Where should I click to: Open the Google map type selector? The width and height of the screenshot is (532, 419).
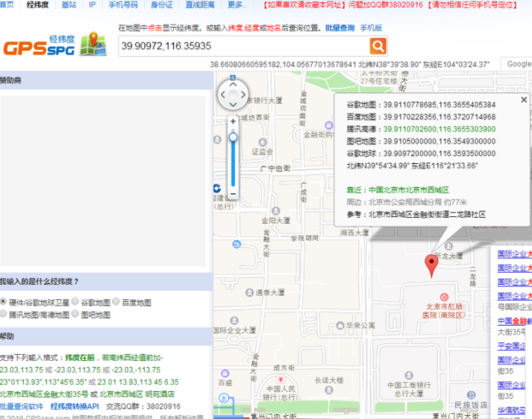coord(516,63)
